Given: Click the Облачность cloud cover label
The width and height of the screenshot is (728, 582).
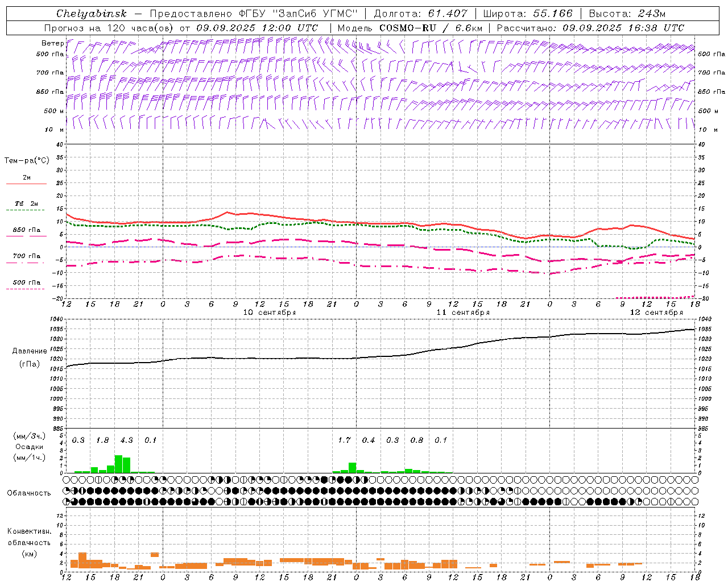Looking at the screenshot, I should pos(29,493).
